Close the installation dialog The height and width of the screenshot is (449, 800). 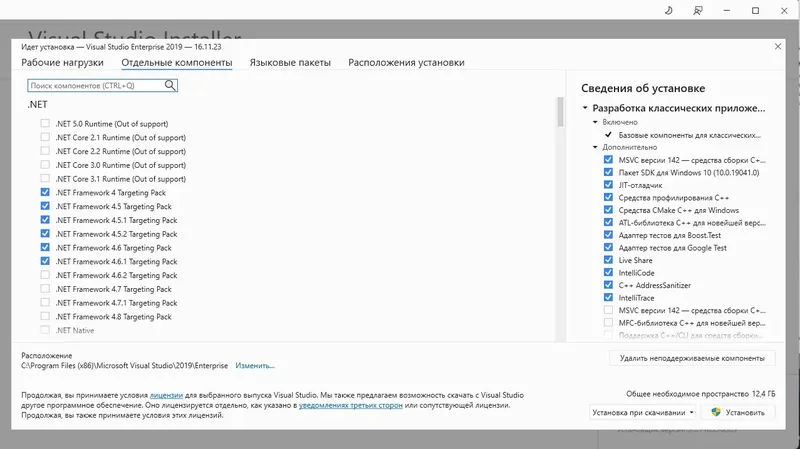[778, 46]
